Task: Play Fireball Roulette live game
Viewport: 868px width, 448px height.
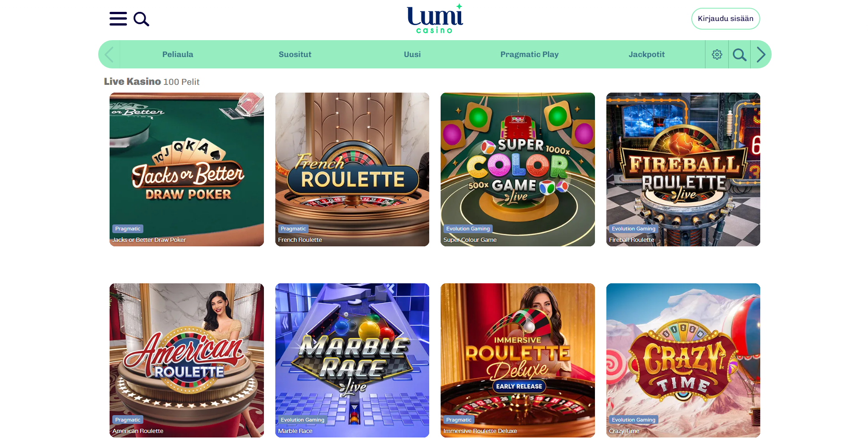Action: pyautogui.click(x=683, y=169)
